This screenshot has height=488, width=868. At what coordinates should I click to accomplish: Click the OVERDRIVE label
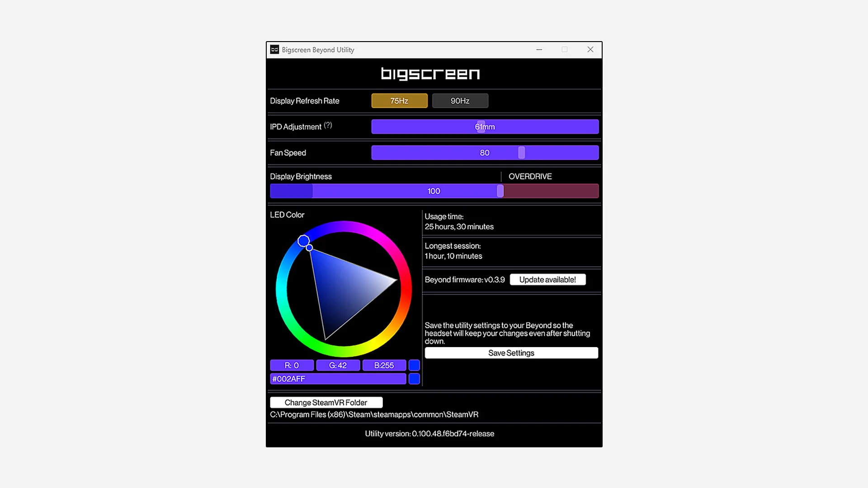[x=530, y=176]
